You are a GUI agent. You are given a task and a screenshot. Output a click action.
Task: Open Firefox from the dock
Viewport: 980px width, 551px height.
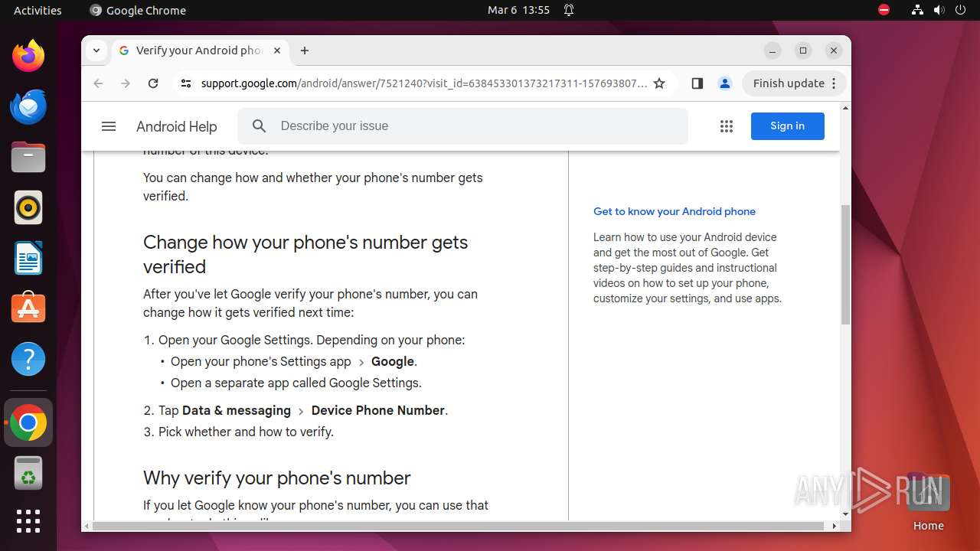[x=28, y=56]
